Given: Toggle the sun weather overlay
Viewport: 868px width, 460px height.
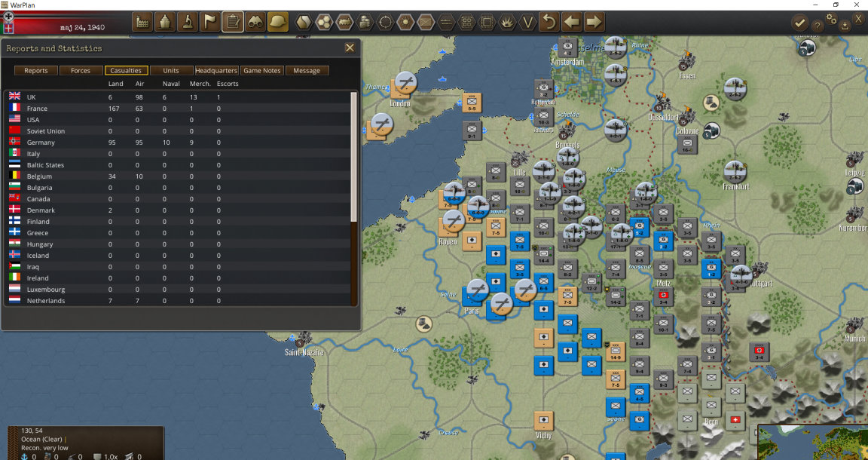Looking at the screenshot, I should point(406,22).
